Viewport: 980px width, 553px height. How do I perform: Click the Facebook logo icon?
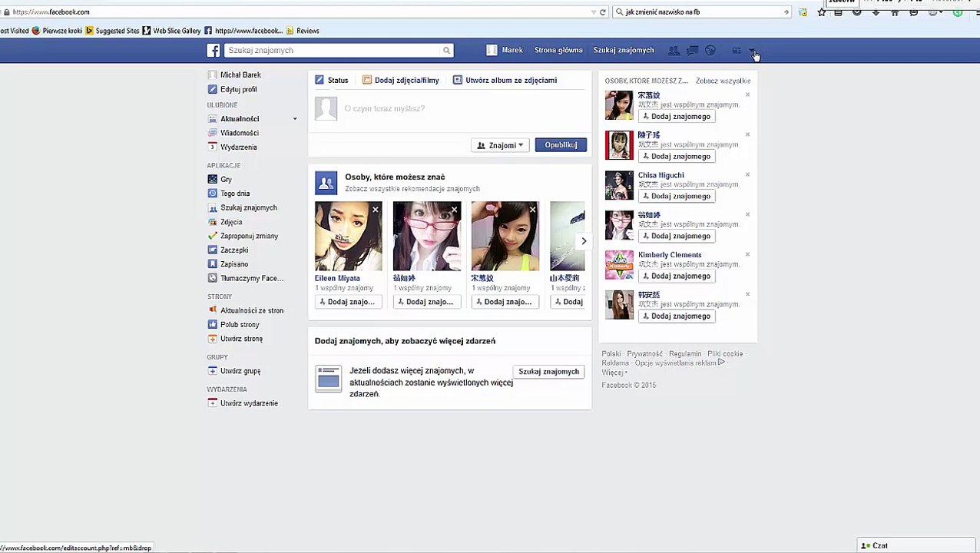(214, 50)
